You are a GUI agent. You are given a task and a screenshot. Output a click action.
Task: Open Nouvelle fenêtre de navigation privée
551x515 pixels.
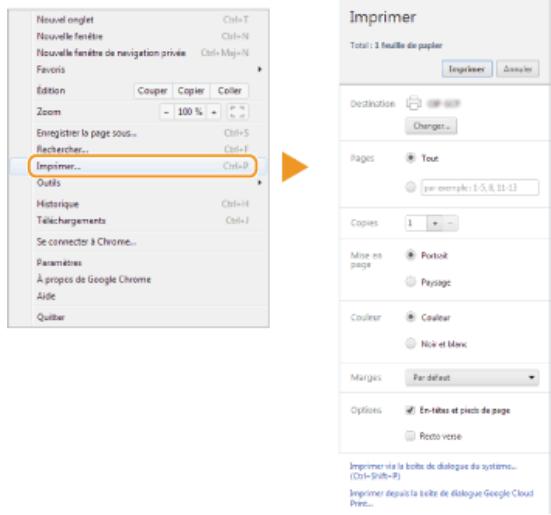point(142,53)
